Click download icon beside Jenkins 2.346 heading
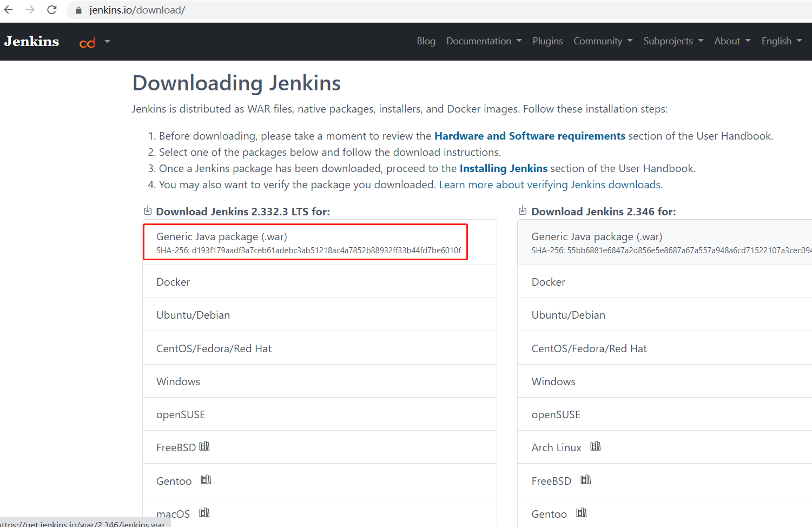 tap(523, 210)
